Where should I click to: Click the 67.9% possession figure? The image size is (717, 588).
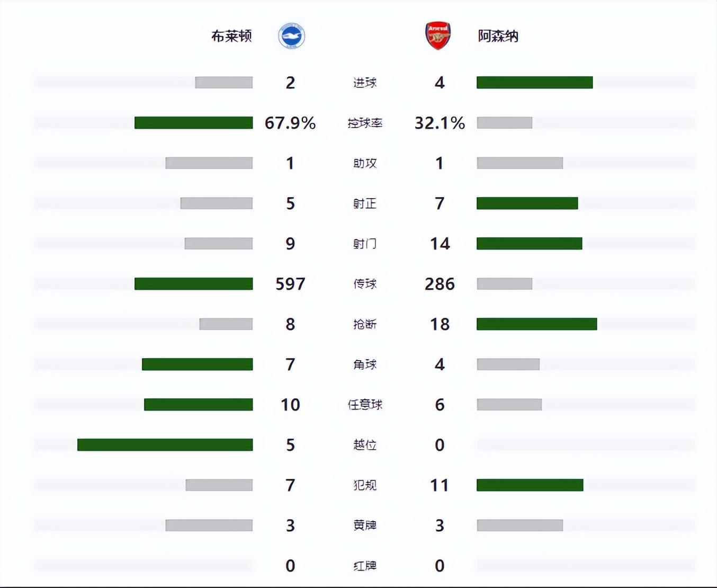coord(290,123)
